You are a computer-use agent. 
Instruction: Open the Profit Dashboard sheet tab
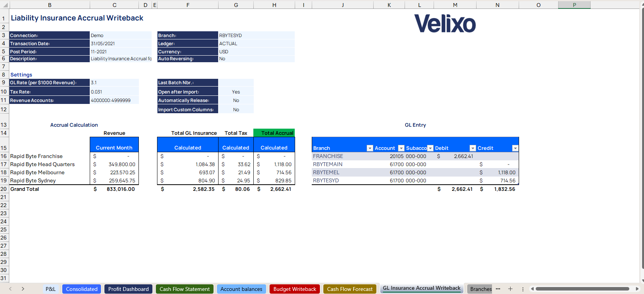point(128,289)
